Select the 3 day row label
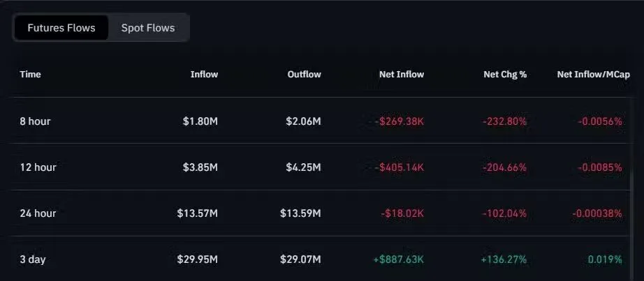 click(33, 259)
